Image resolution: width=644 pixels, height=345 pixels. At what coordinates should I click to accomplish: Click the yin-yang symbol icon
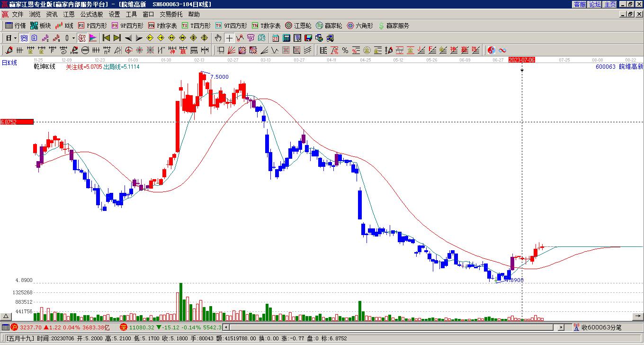(492, 50)
